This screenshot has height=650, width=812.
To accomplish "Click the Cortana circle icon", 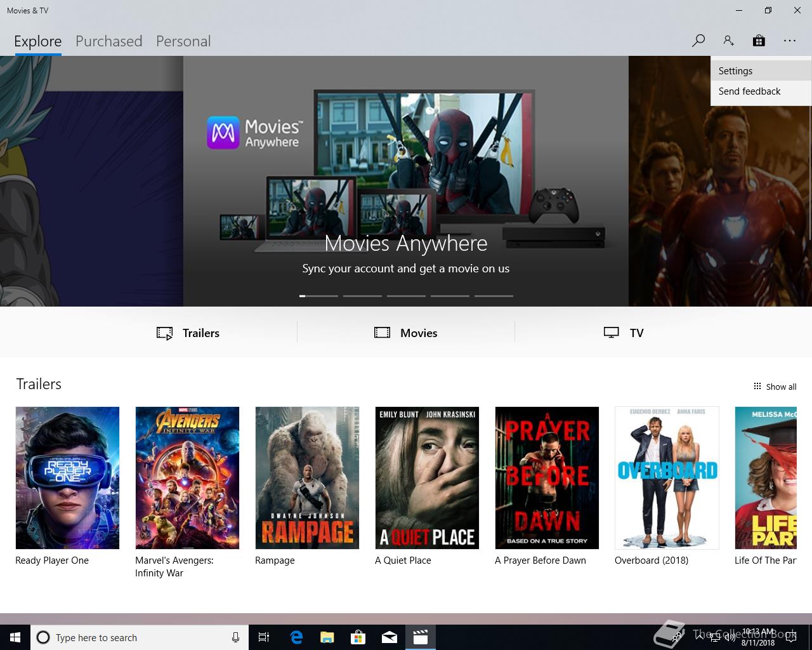I will tap(43, 637).
